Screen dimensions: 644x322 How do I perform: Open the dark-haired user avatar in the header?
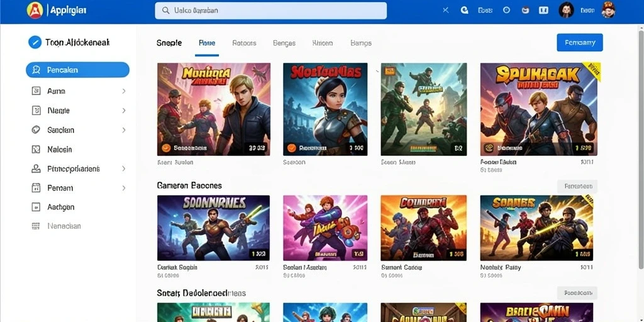click(567, 10)
